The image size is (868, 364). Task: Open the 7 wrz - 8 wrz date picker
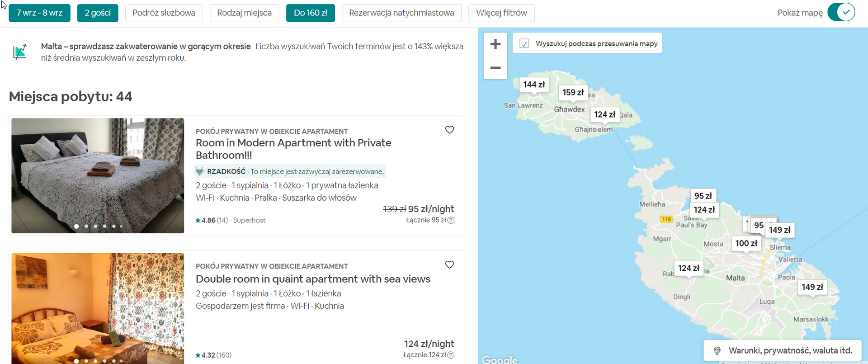pyautogui.click(x=39, y=13)
